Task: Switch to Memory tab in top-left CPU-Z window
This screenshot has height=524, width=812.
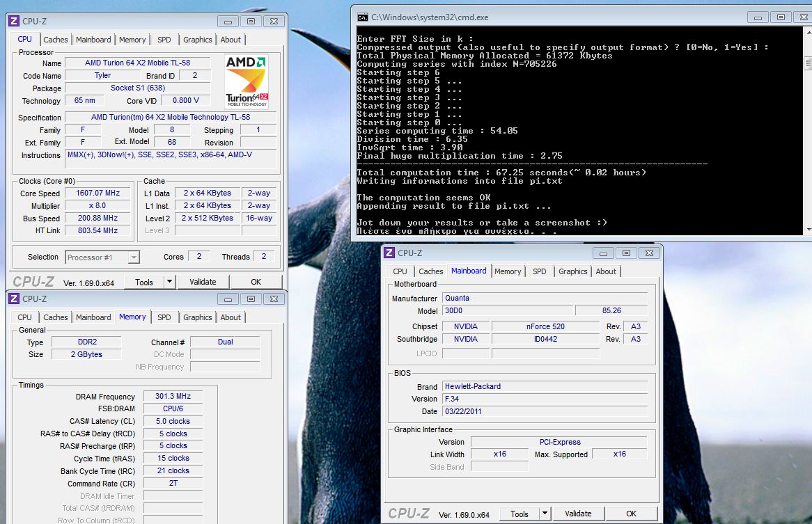Action: pyautogui.click(x=132, y=40)
